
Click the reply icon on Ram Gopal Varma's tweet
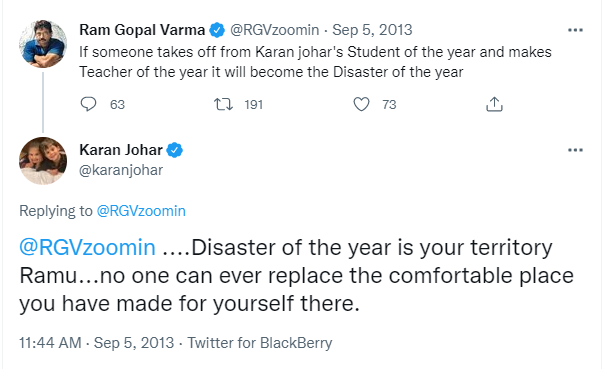coord(88,104)
